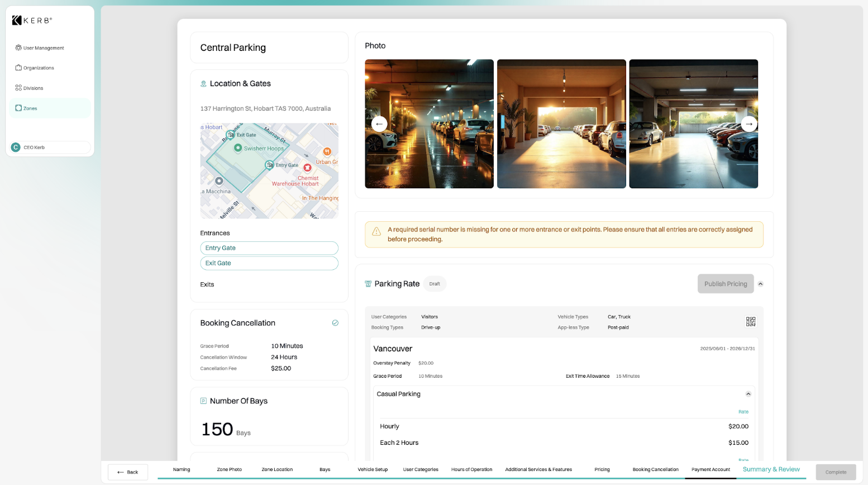Viewport: 868px width, 485px height.
Task: Select Zones in sidebar
Action: point(50,108)
